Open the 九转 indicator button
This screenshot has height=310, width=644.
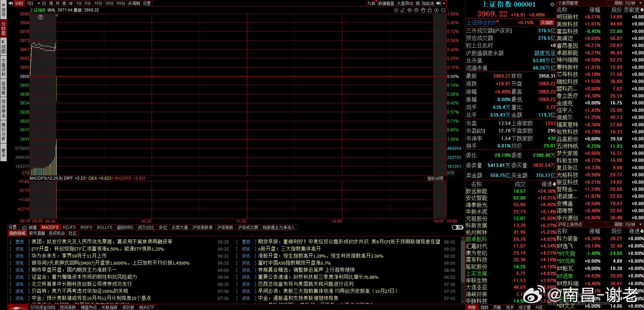pyautogui.click(x=371, y=3)
